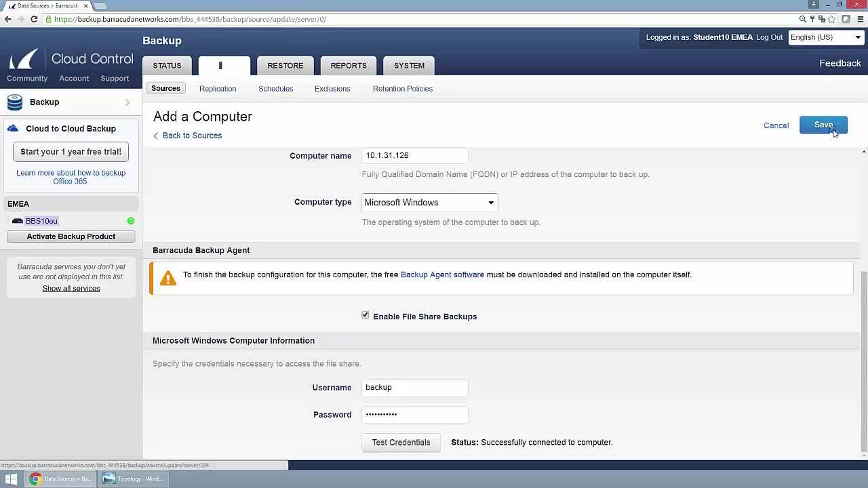Click the Cloud to Cloud Backup heading
868x488 pixels.
[71, 129]
